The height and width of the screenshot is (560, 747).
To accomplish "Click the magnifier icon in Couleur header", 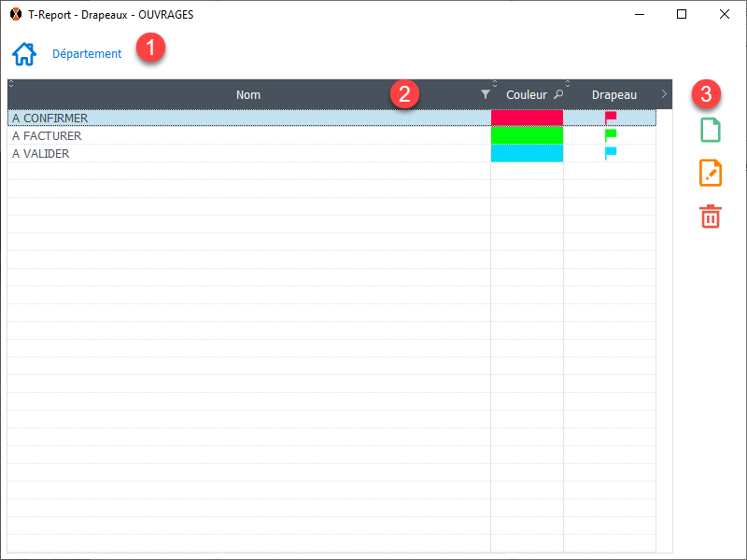I will (x=558, y=94).
